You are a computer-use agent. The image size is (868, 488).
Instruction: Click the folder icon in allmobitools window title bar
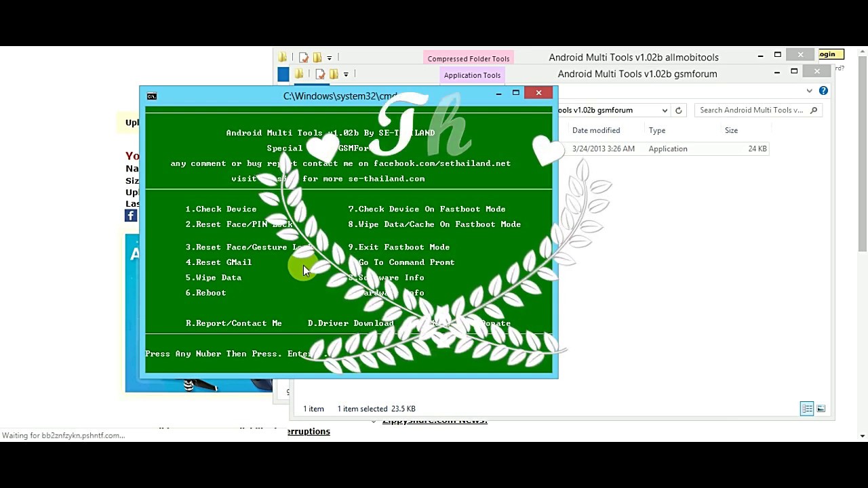coord(283,58)
